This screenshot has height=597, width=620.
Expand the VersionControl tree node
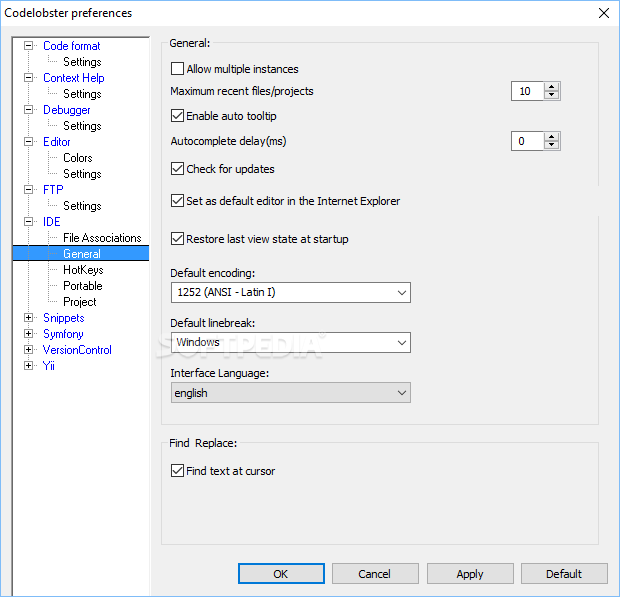(28, 350)
